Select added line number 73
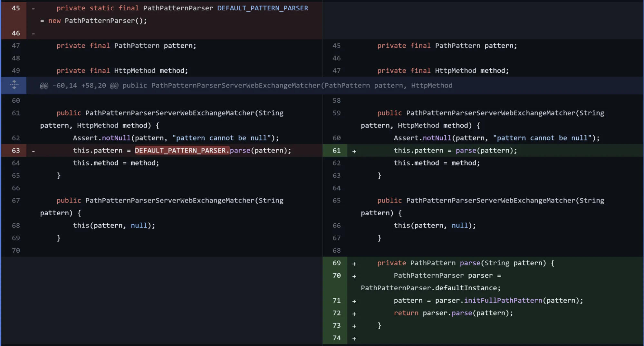Screen dimensions: 644x346 pos(336,325)
